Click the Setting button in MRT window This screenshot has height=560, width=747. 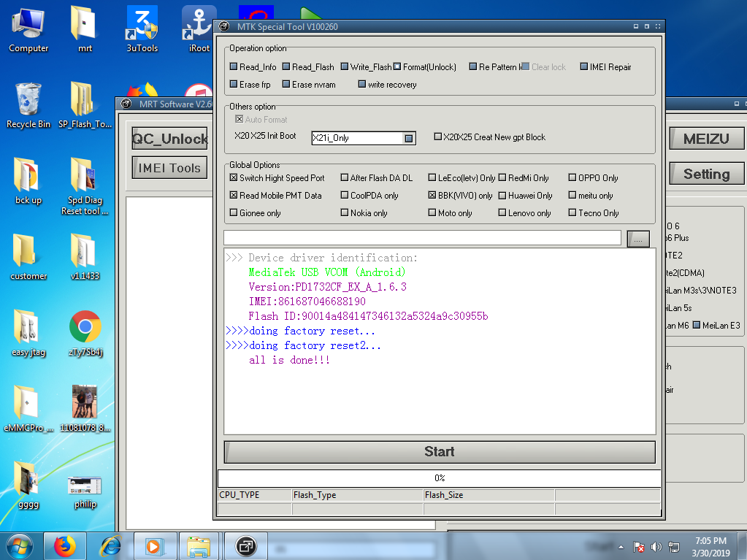[706, 174]
